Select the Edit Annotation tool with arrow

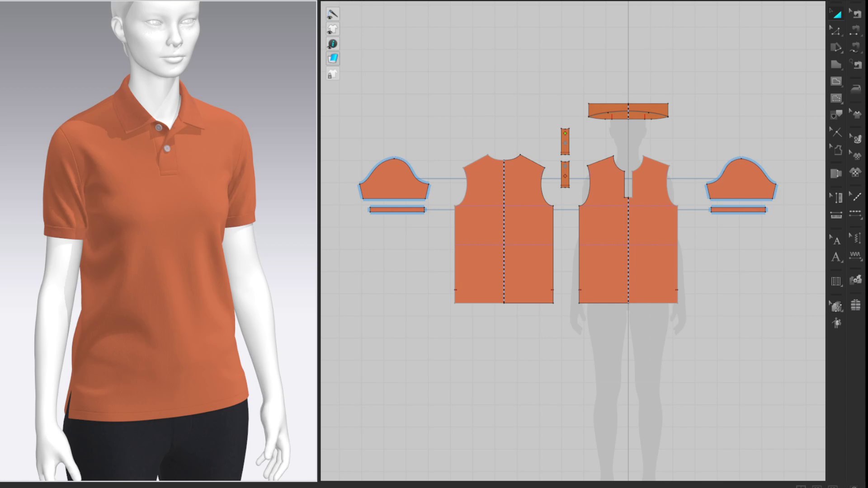[x=835, y=239]
